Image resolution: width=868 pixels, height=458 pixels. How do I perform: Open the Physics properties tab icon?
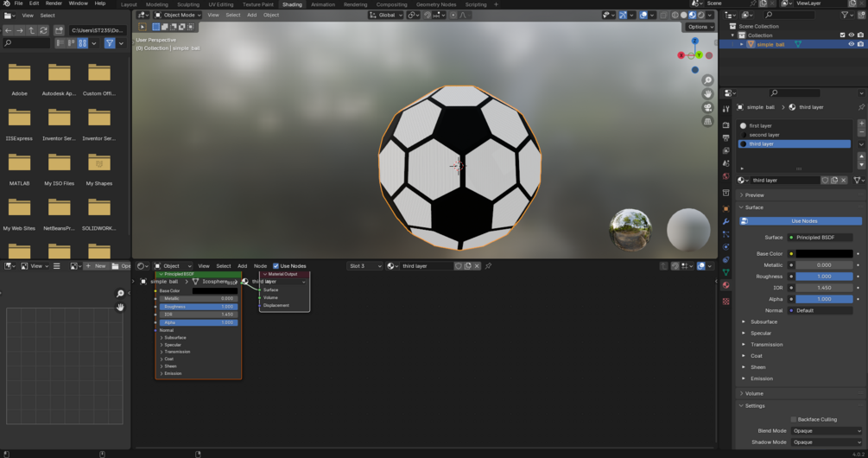click(725, 247)
